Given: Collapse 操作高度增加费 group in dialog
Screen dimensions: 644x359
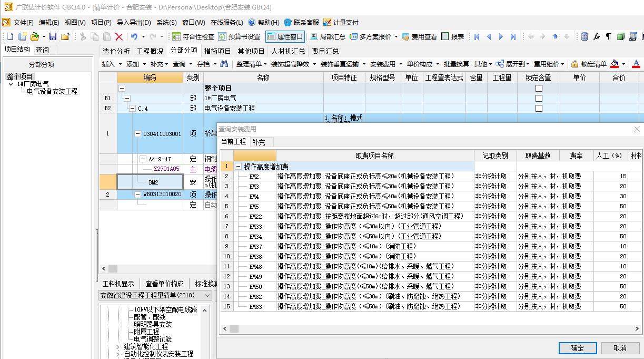Looking at the screenshot, I should tap(239, 166).
